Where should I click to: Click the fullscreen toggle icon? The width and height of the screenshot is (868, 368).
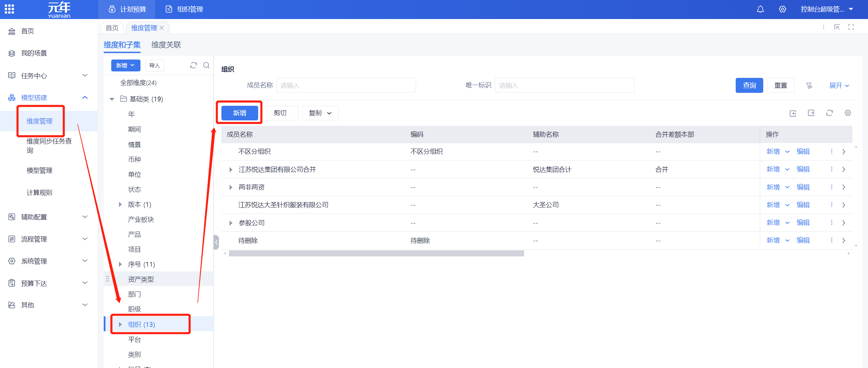(x=851, y=27)
